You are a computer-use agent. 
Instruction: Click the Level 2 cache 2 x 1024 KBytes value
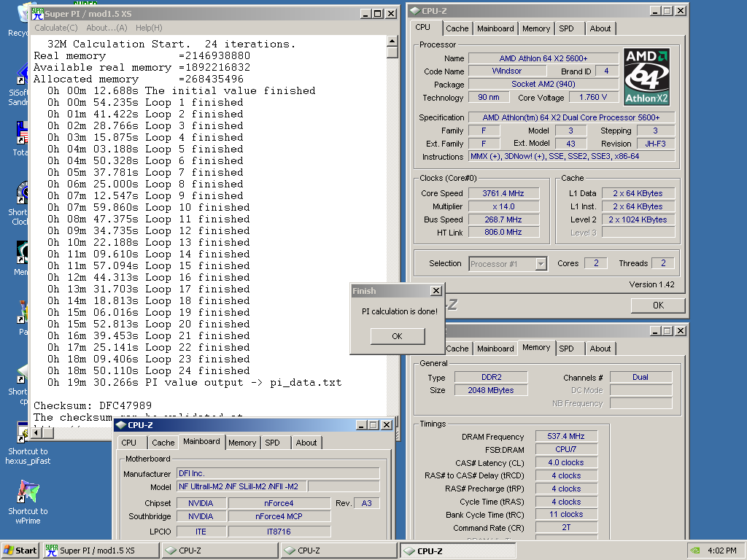[638, 219]
